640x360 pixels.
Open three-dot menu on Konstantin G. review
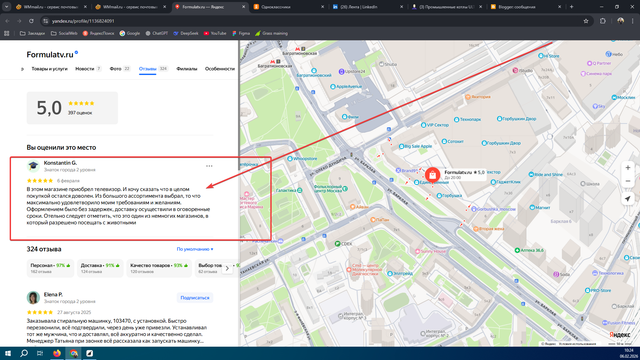click(209, 166)
